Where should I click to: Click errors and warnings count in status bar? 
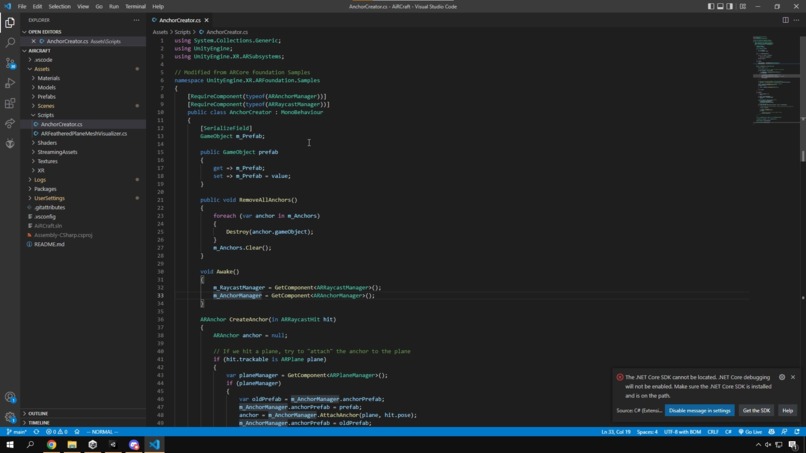(57, 432)
